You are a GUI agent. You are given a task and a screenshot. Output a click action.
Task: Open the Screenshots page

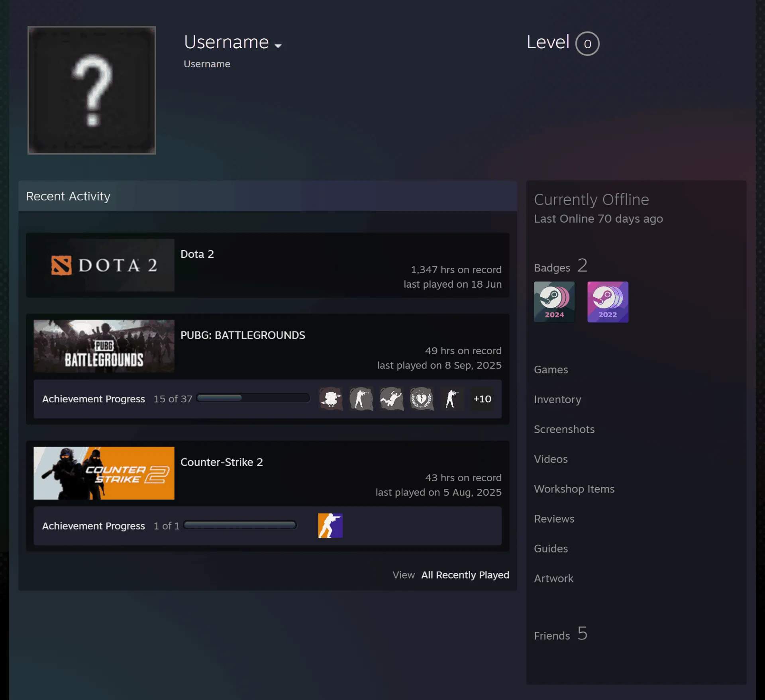click(564, 429)
